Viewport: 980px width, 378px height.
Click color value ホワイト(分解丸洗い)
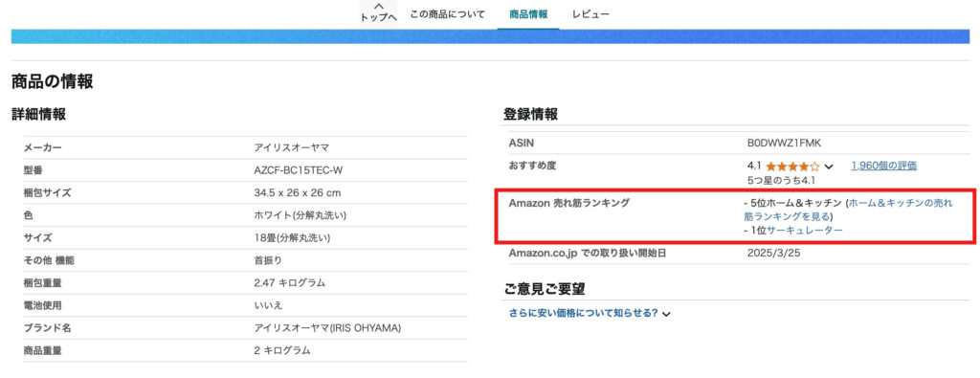[x=301, y=215]
